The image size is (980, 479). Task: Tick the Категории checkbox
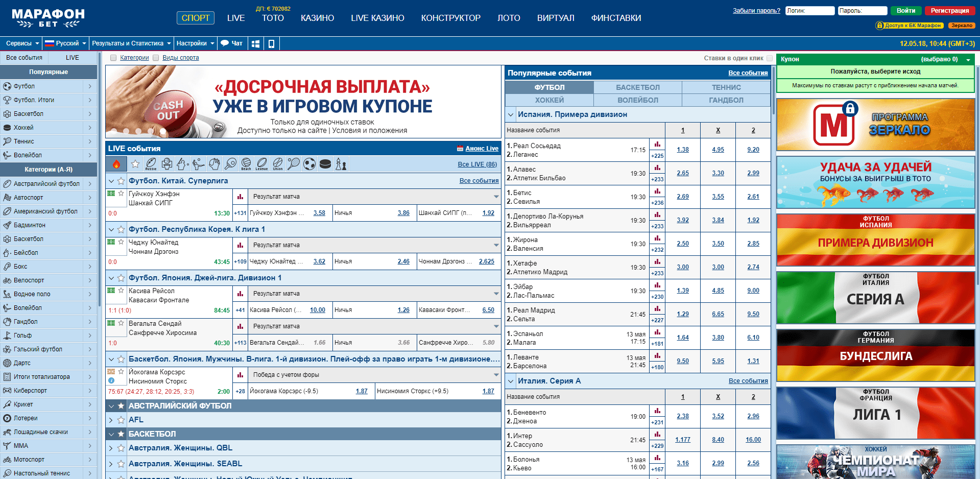(113, 58)
